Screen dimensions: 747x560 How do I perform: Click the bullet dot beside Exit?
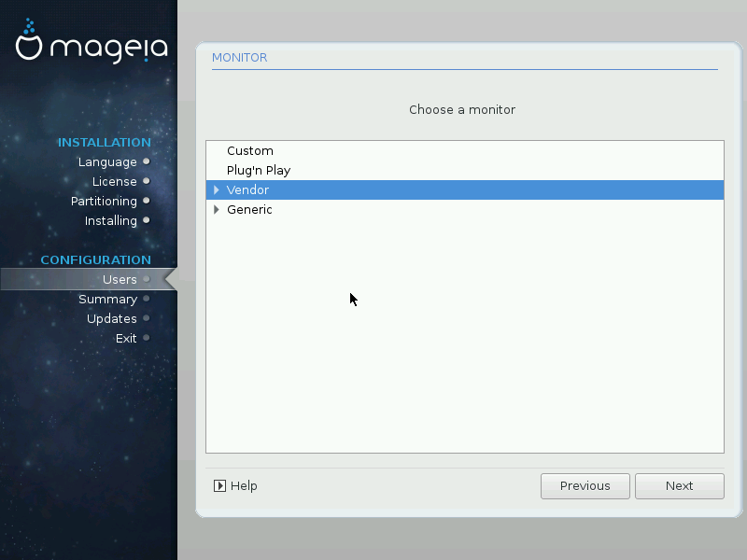[x=147, y=338]
